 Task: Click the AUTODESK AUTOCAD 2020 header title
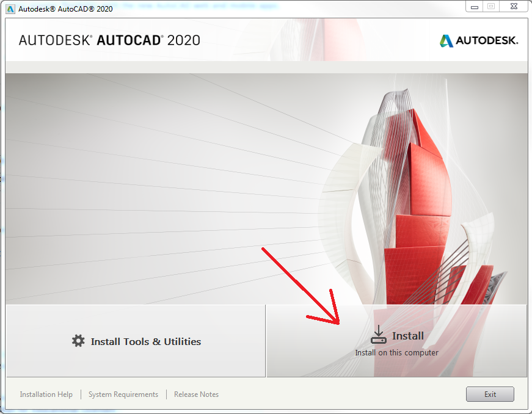tap(109, 40)
